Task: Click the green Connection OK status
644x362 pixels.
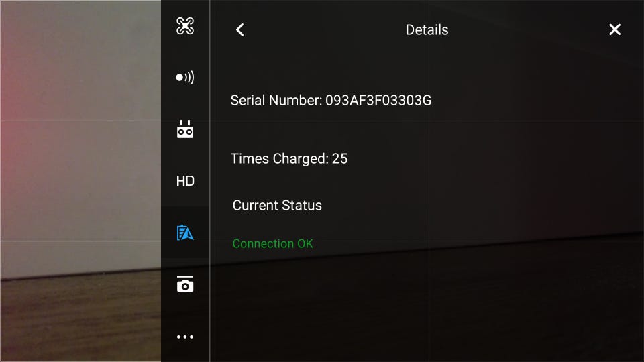Action: pos(273,244)
